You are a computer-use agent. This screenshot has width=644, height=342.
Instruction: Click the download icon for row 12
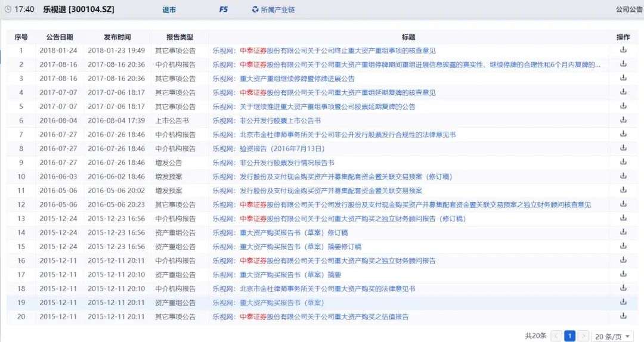coord(623,204)
